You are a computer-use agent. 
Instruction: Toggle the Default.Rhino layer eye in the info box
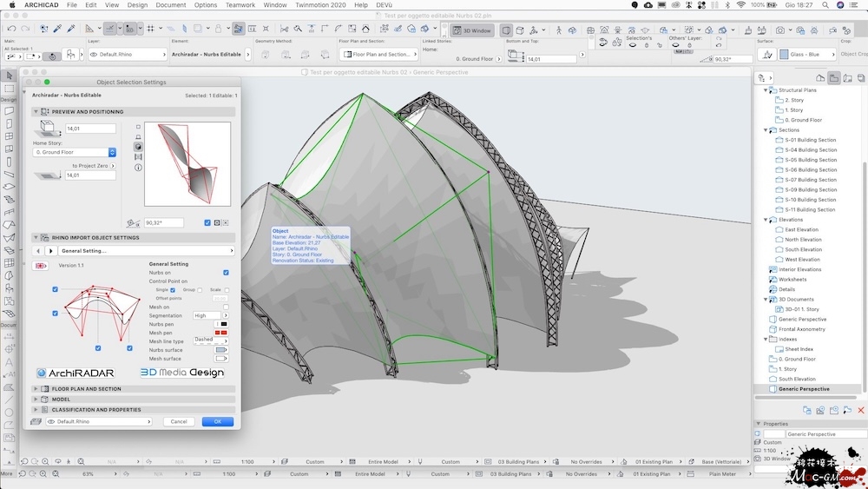[94, 54]
